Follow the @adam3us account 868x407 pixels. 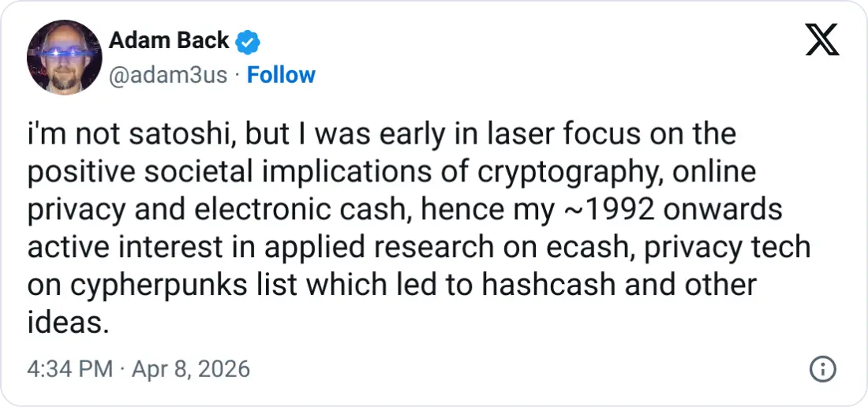click(281, 75)
